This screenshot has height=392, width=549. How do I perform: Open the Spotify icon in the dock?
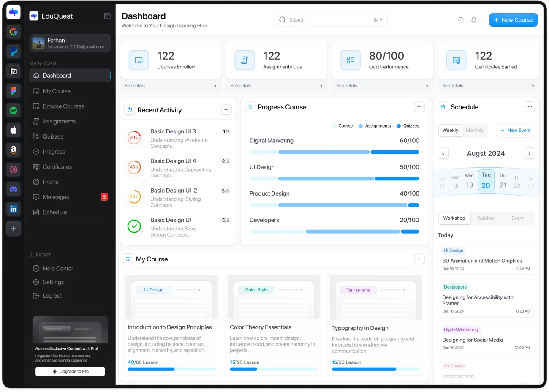[14, 111]
